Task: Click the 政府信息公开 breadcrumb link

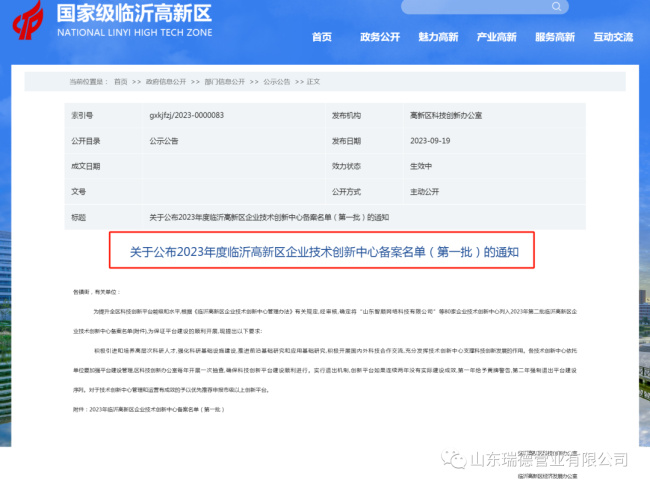Action: pos(165,81)
